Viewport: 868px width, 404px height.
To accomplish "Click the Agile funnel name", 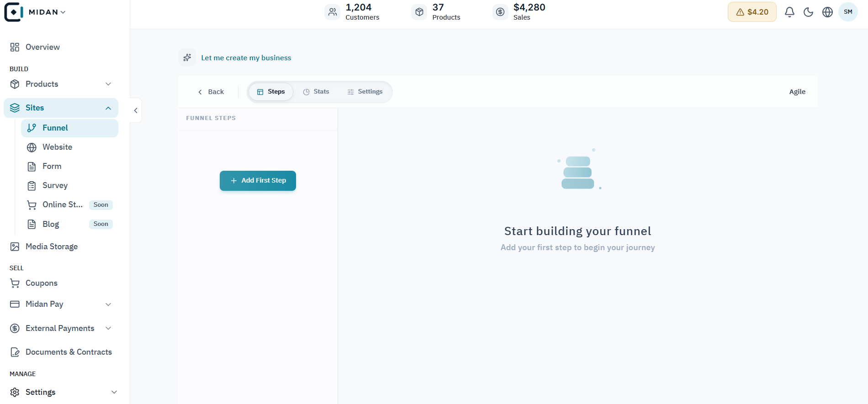I will point(797,92).
